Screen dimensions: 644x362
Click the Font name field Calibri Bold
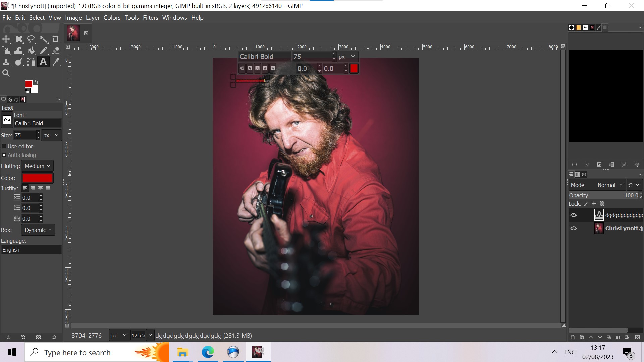(37, 123)
